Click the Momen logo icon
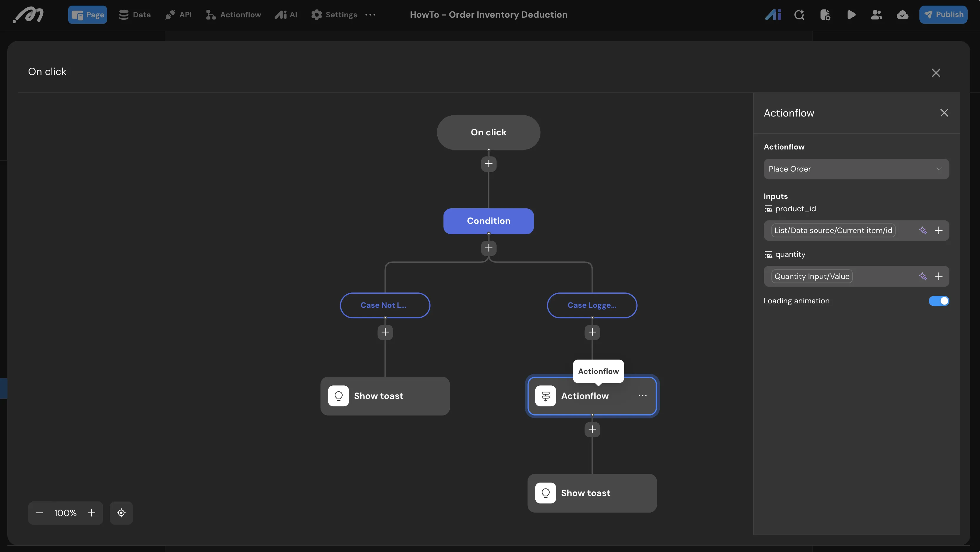Image resolution: width=980 pixels, height=552 pixels. [x=28, y=15]
